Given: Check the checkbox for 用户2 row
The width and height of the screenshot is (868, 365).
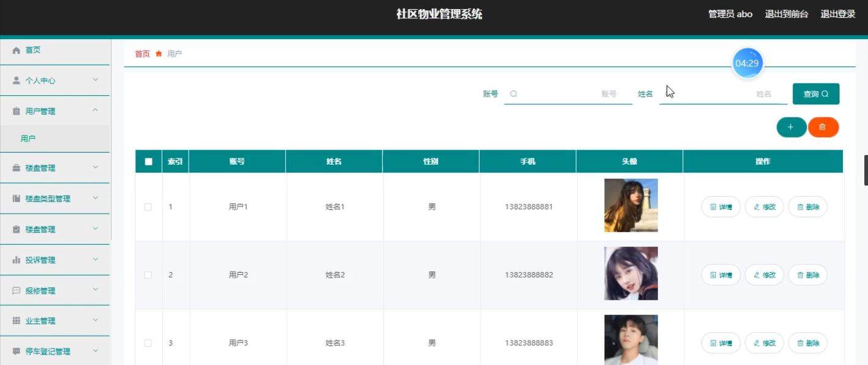Looking at the screenshot, I should click(148, 275).
